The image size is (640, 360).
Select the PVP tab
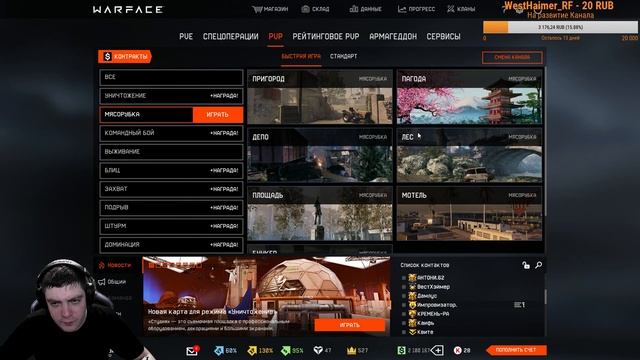click(x=276, y=37)
